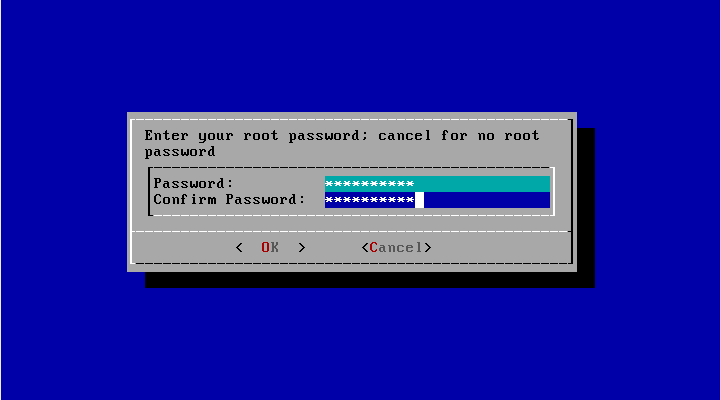The width and height of the screenshot is (720, 400).
Task: Click the left angle bracket beside OK
Action: point(239,248)
